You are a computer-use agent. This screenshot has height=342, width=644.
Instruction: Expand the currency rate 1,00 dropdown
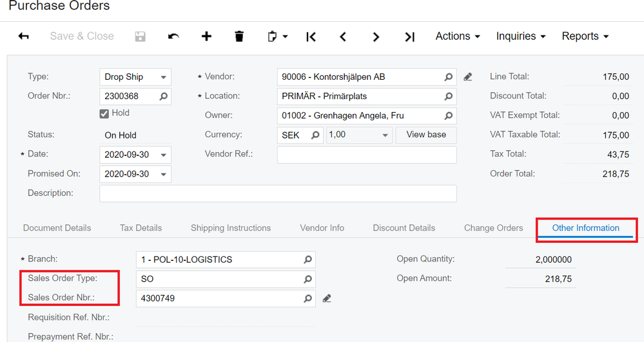coord(385,135)
